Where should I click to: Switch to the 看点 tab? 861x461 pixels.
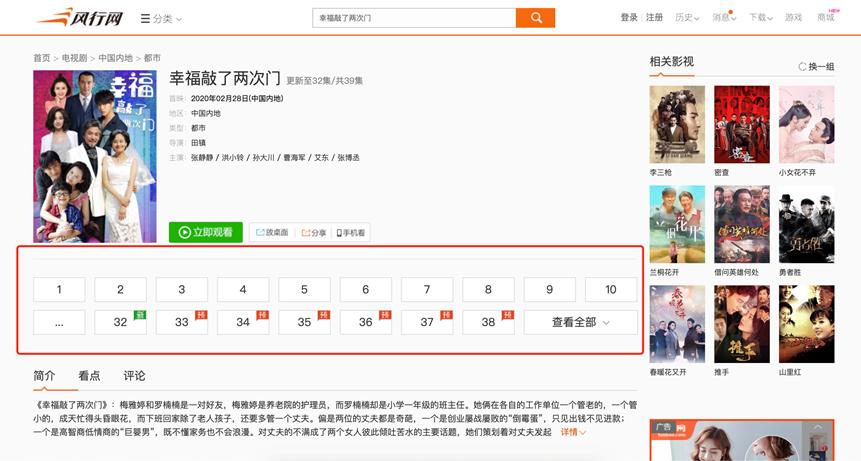coord(89,376)
